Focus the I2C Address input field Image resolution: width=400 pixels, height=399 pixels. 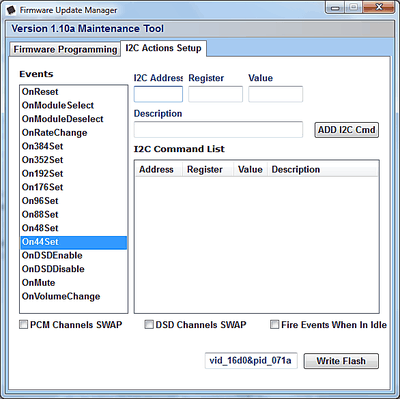(x=158, y=94)
